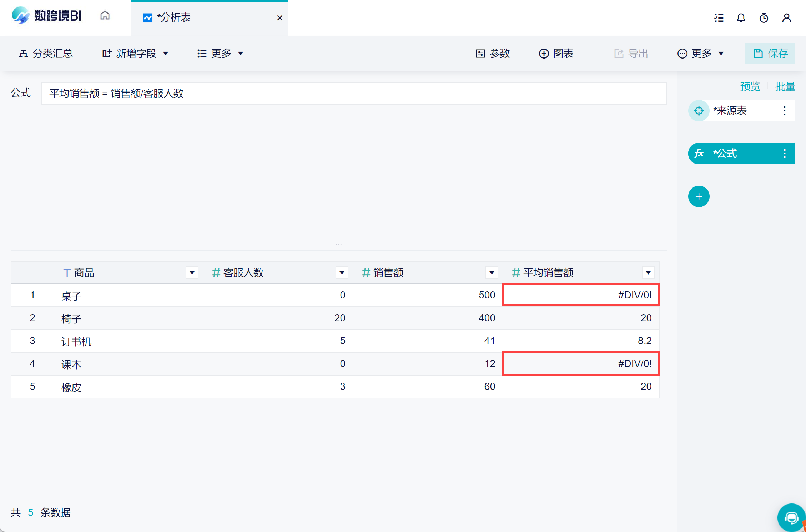Open the task list icon
This screenshot has width=806, height=532.
point(719,18)
